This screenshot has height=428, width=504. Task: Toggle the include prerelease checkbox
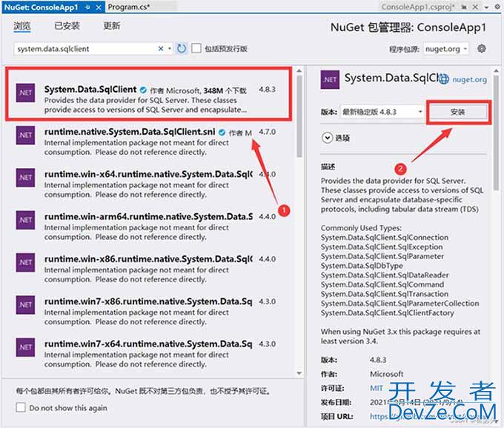(x=196, y=48)
